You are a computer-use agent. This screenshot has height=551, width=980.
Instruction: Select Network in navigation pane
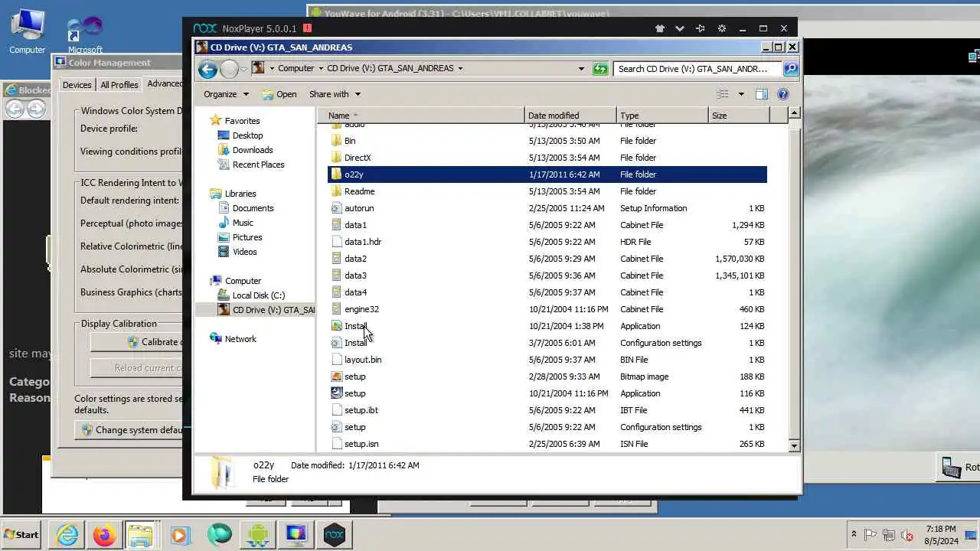click(240, 339)
